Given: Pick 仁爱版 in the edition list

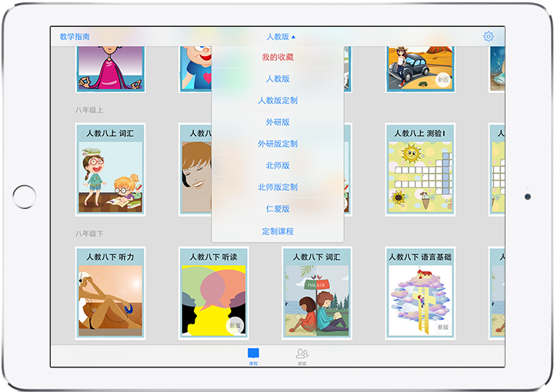Looking at the screenshot, I should point(278,209).
